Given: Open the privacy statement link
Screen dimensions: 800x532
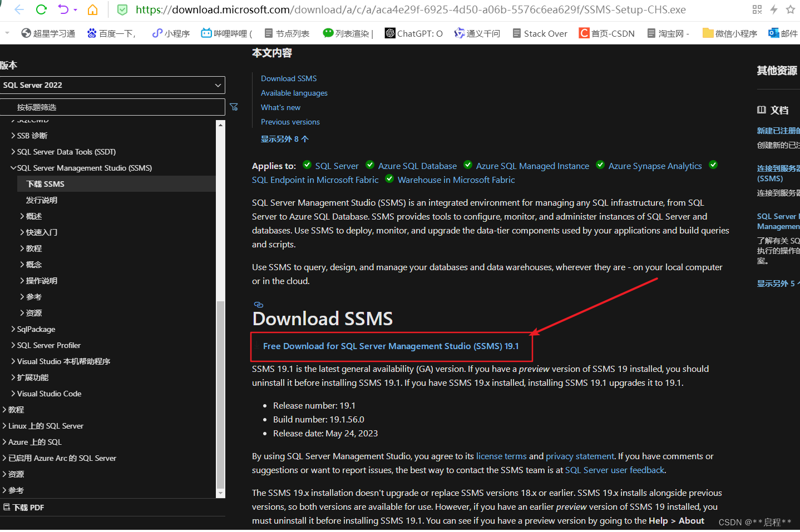Looking at the screenshot, I should tap(580, 456).
